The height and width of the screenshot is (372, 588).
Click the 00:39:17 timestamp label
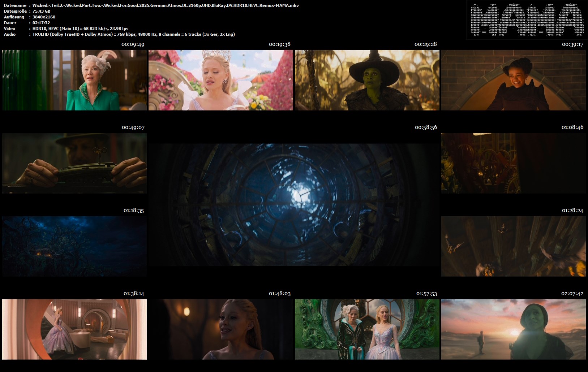572,44
